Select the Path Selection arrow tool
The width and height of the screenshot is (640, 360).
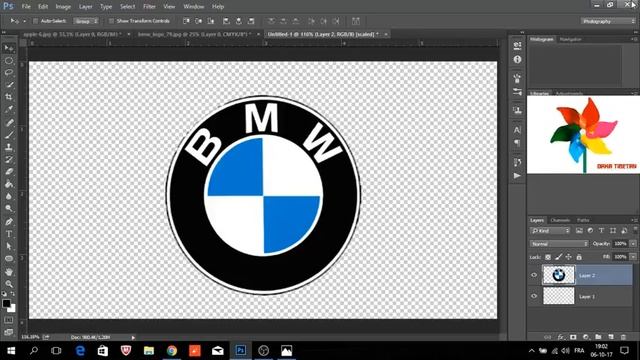(9, 246)
